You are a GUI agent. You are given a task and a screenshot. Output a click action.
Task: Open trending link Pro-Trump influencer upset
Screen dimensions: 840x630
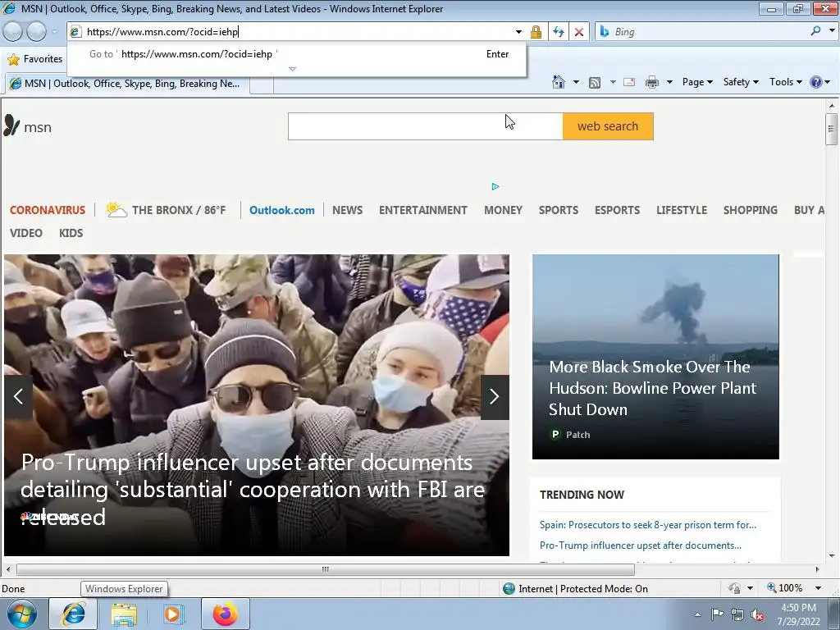point(640,546)
